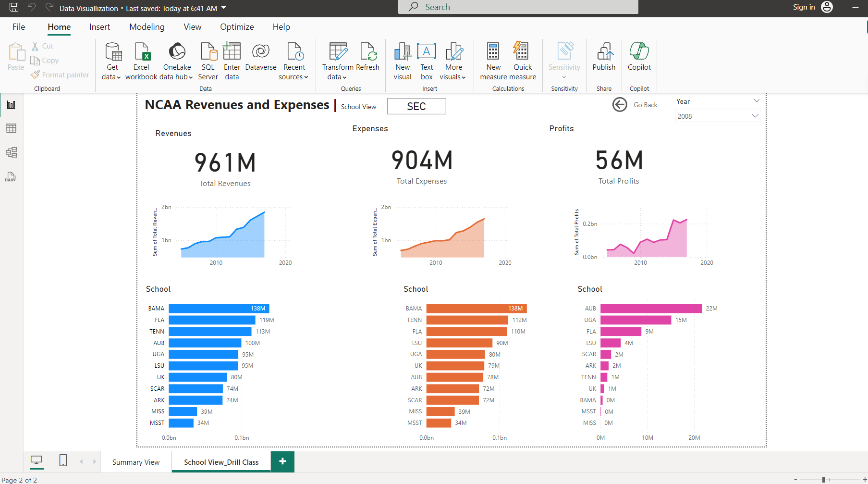Zoom in with plus button
Screen dimensions: 868x484
(865, 480)
